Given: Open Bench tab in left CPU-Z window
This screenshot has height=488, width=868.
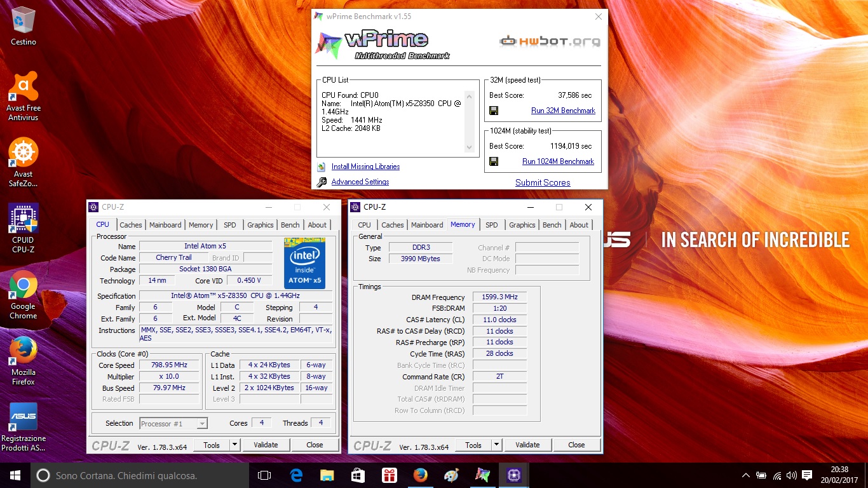Looking at the screenshot, I should pos(290,225).
